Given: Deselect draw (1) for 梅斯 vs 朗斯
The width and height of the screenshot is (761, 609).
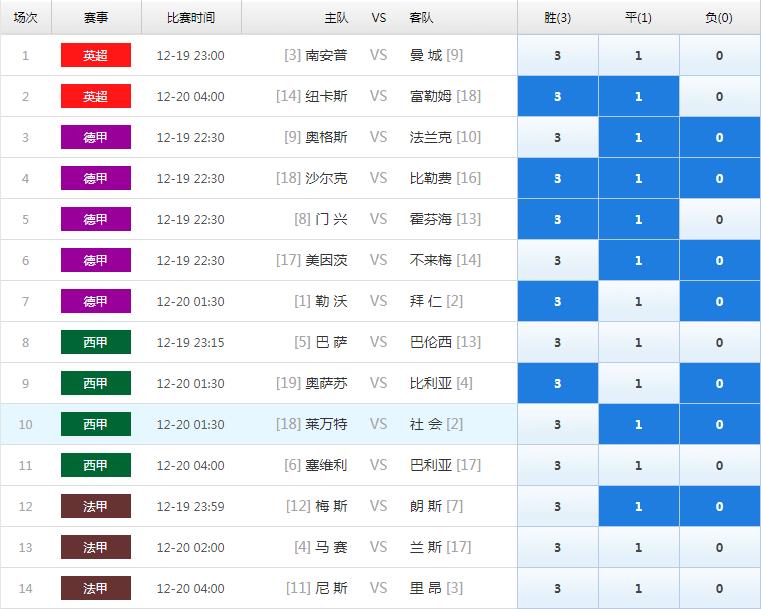Looking at the screenshot, I should pyautogui.click(x=639, y=506).
